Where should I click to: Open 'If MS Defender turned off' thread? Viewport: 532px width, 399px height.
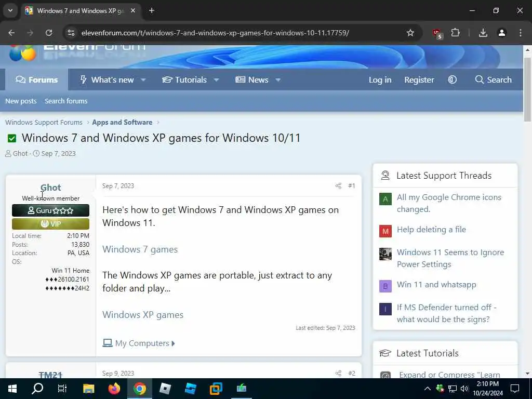pyautogui.click(x=446, y=313)
